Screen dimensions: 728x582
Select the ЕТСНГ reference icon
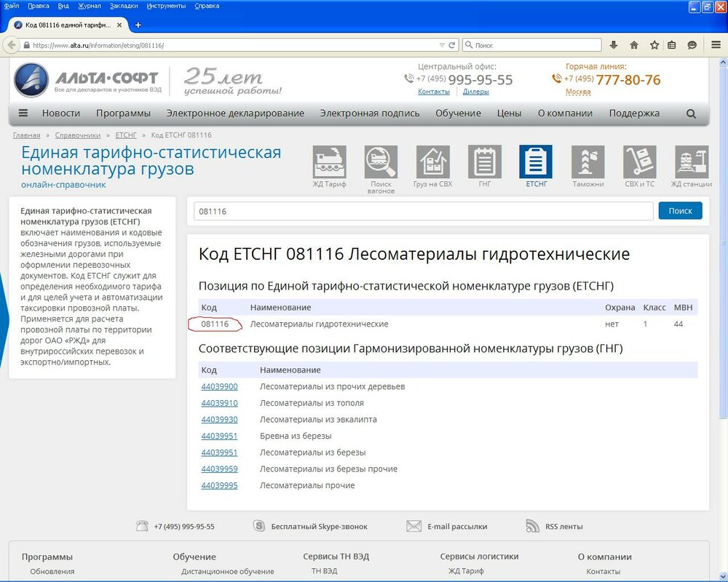click(x=536, y=162)
